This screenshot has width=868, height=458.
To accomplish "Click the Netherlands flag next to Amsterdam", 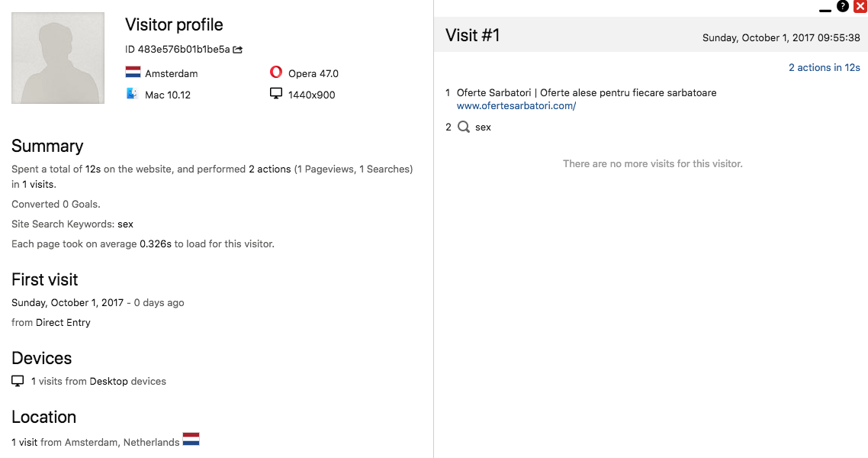I will 133,73.
